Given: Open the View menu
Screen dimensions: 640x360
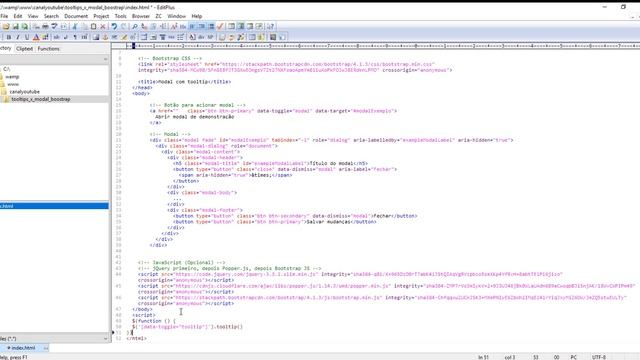Looking at the screenshot, I should [x=33, y=16].
